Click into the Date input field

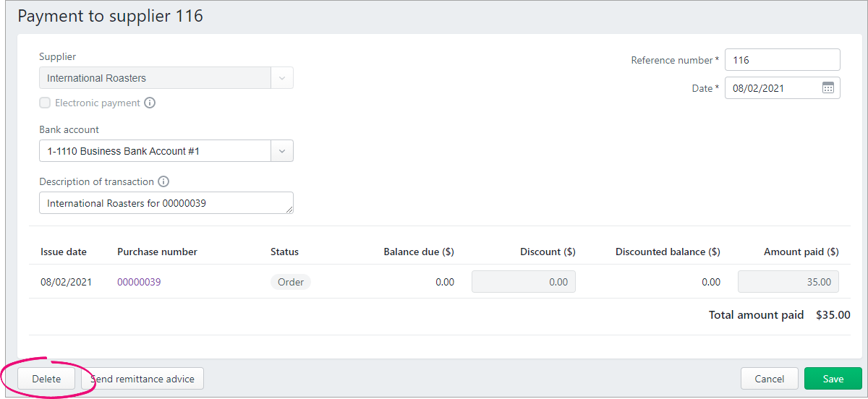(773, 88)
